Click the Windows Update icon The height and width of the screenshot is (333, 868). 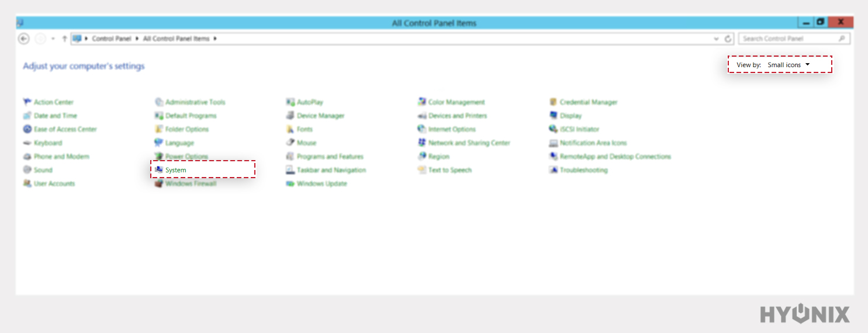(290, 183)
